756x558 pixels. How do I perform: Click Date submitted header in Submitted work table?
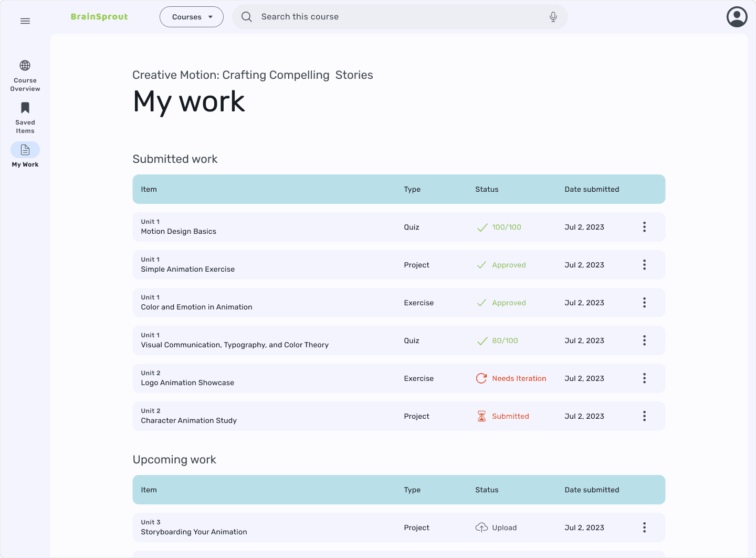pos(592,189)
